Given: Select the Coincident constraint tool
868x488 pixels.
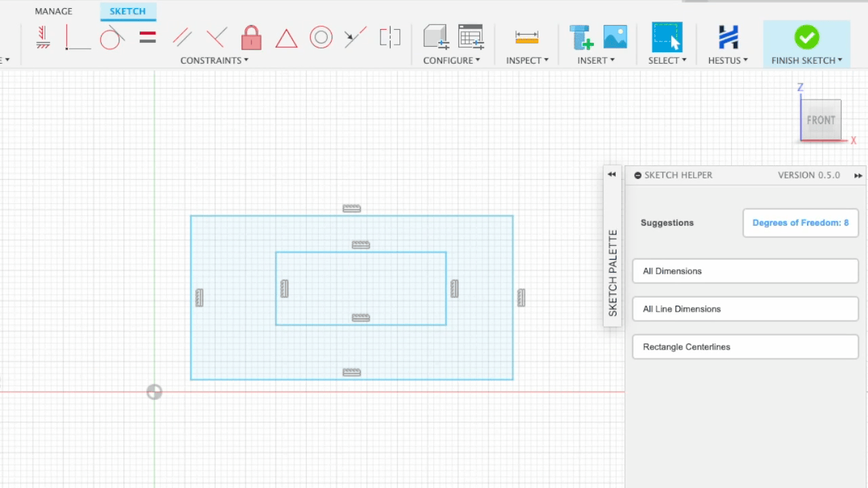Looking at the screenshot, I should [77, 37].
